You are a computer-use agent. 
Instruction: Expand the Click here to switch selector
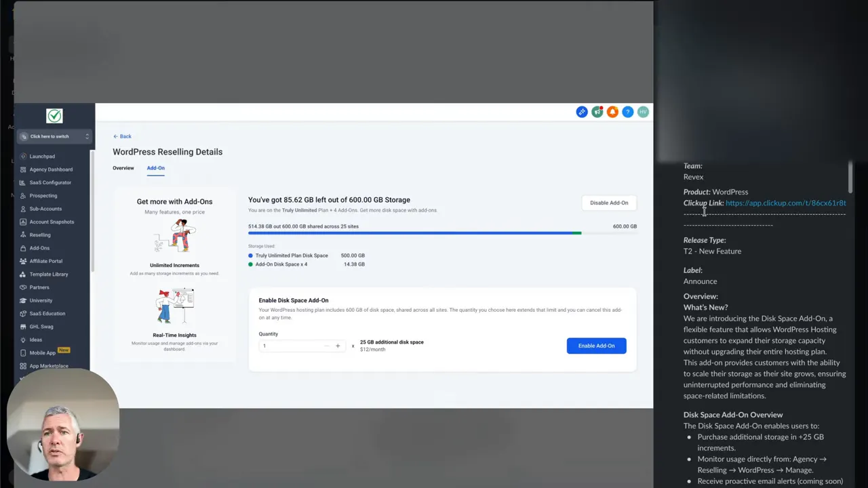coord(54,136)
